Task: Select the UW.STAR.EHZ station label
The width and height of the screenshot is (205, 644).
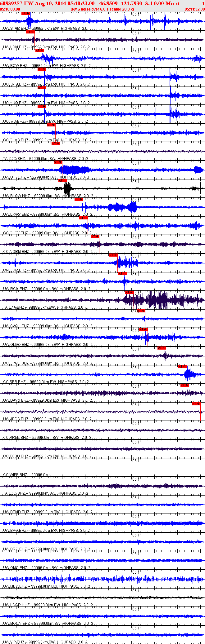Action: pyautogui.click(x=16, y=29)
